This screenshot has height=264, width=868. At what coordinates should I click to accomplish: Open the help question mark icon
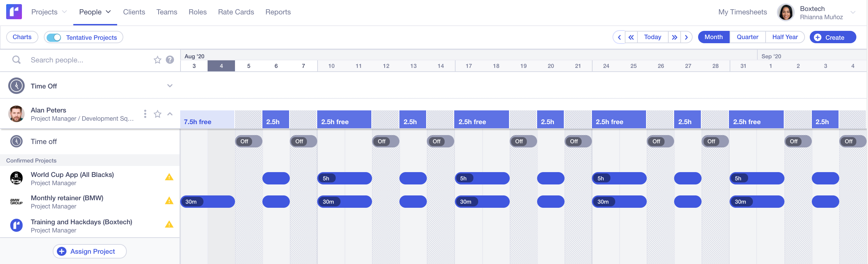(x=170, y=60)
